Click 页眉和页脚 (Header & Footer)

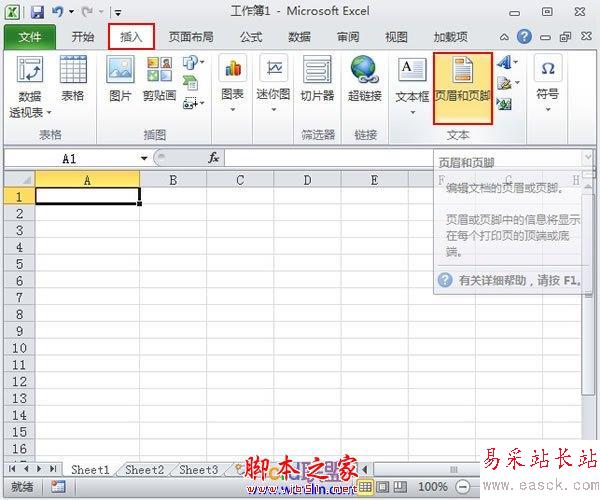tap(463, 88)
